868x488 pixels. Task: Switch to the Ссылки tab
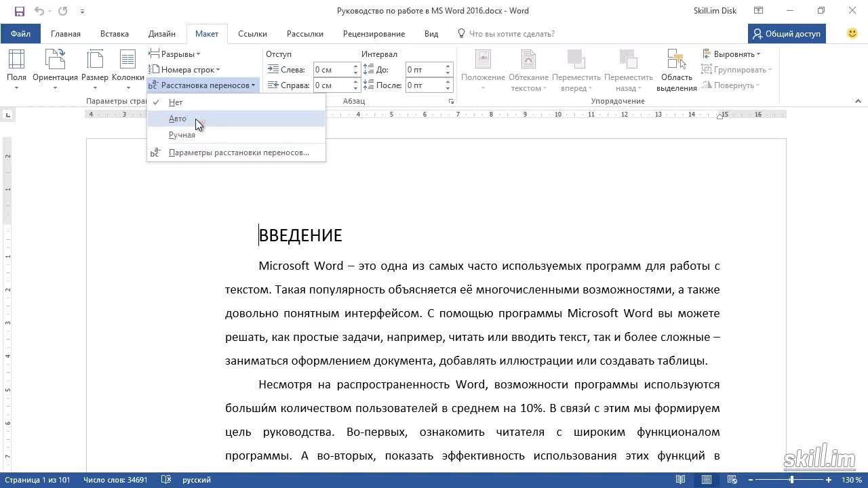tap(252, 33)
